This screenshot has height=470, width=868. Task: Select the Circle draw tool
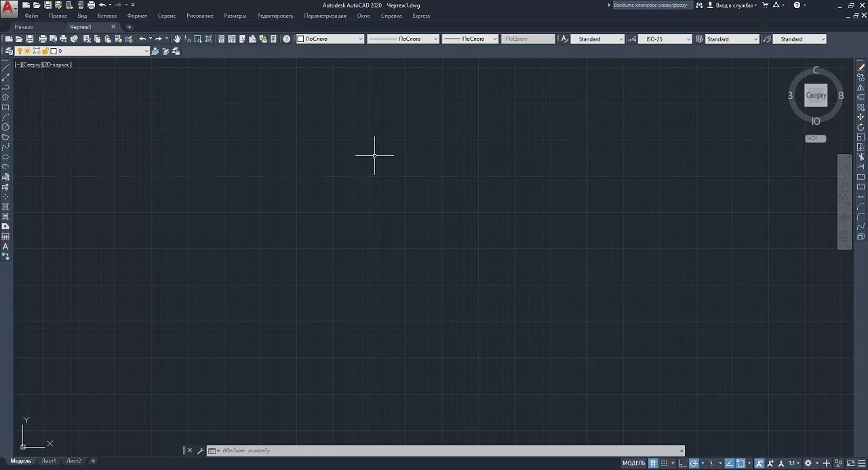[x=5, y=127]
